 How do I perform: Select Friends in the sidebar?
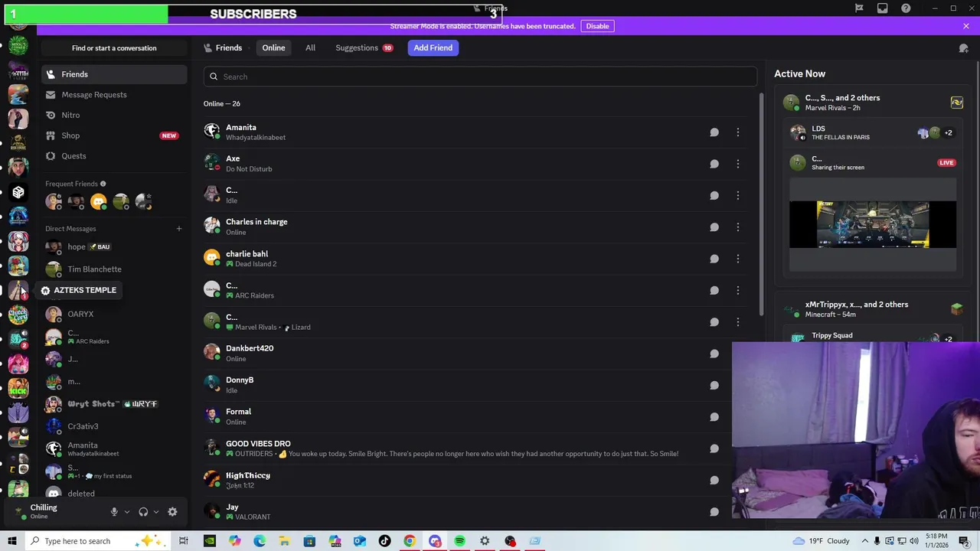[114, 74]
